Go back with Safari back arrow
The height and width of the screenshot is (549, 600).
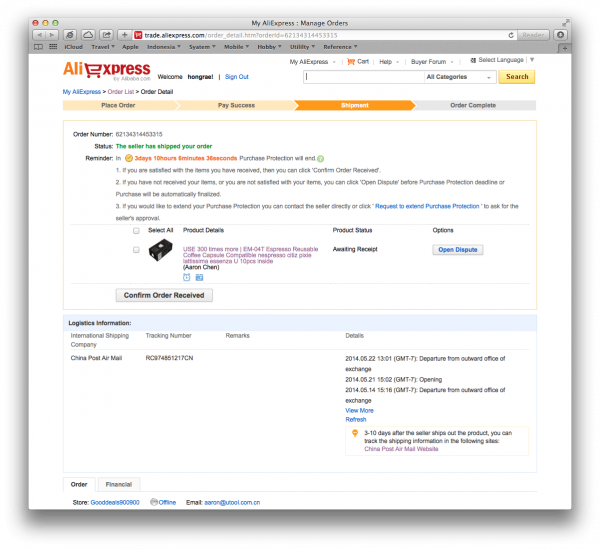[39, 35]
